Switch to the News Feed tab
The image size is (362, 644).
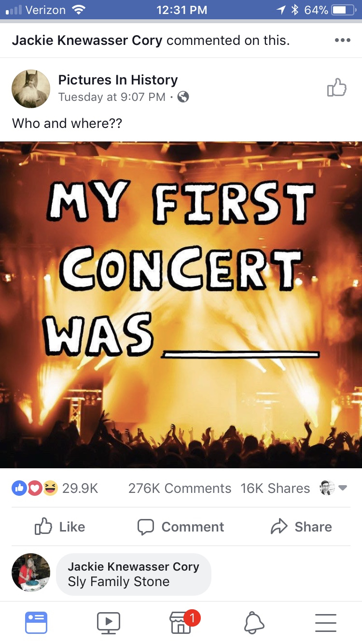pyautogui.click(x=36, y=622)
